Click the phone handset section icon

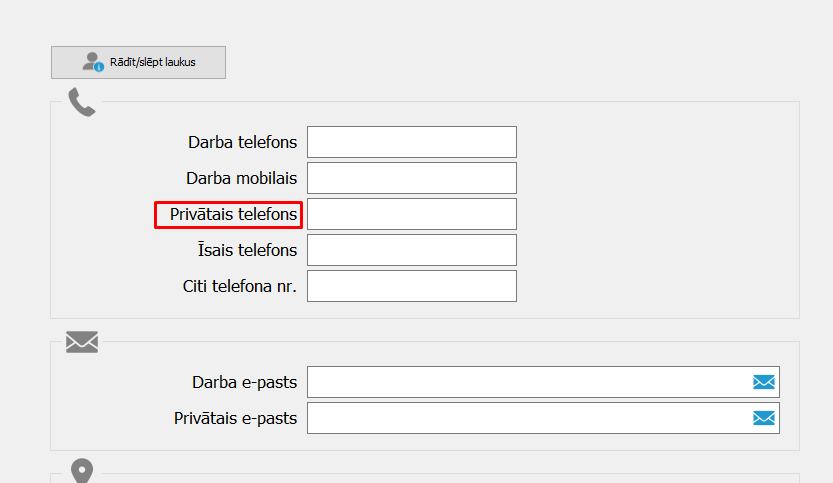[82, 102]
